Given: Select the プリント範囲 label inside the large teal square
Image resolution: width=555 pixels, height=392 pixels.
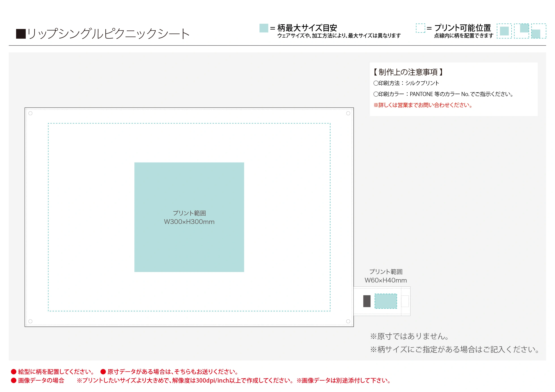Looking at the screenshot, I should tap(189, 213).
